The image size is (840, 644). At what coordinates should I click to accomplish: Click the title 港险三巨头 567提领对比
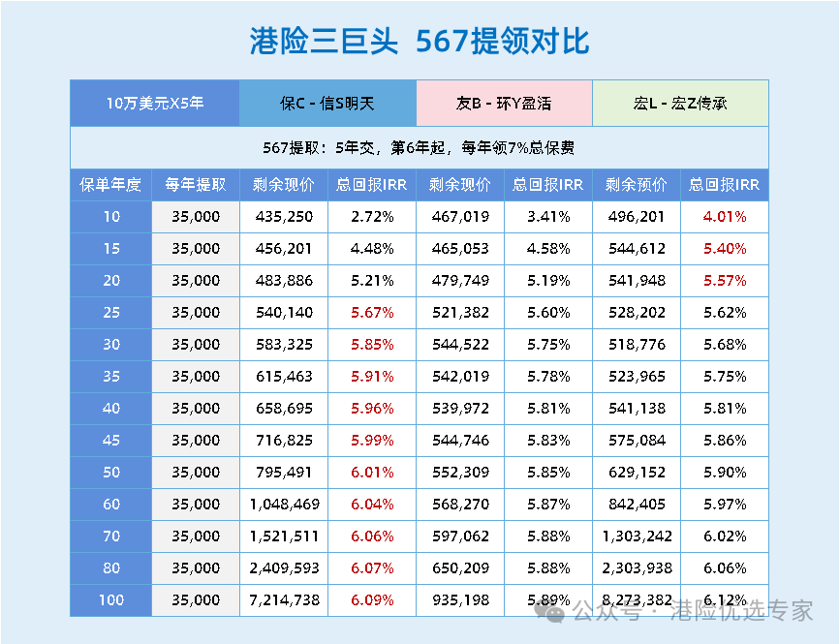420,41
